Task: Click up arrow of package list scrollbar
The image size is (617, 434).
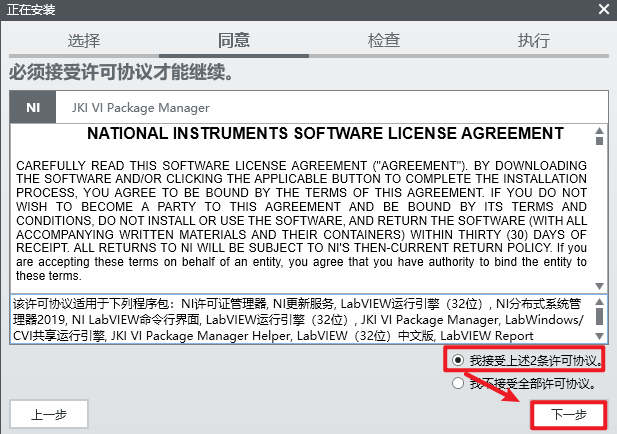Action: (598, 301)
